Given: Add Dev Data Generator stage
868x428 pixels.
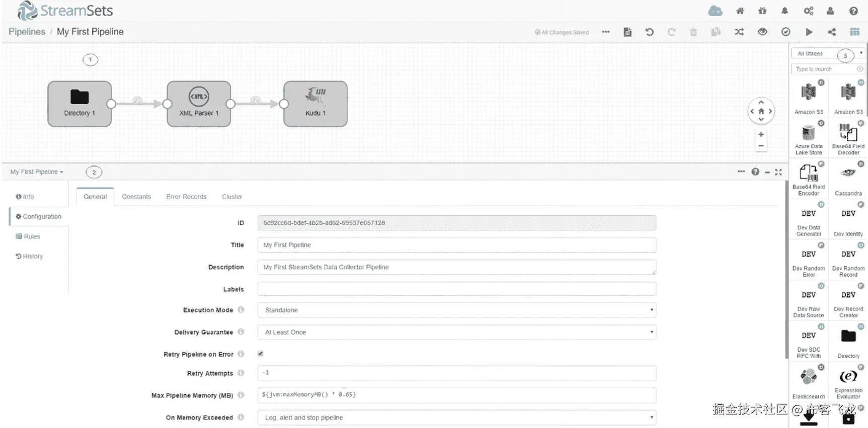Looking at the screenshot, I should [x=809, y=221].
